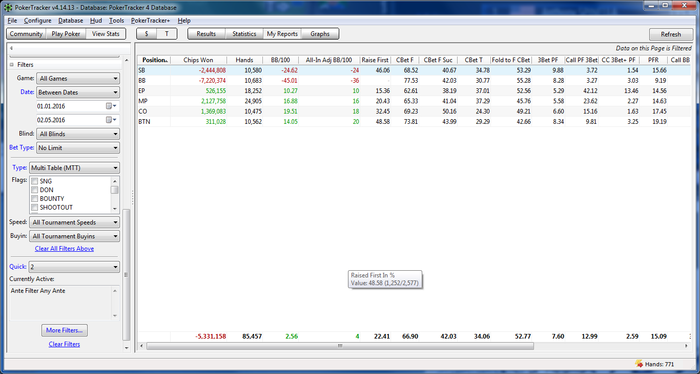This screenshot has height=374, width=700.
Task: Click the splitter handle between panels
Action: coord(133,198)
